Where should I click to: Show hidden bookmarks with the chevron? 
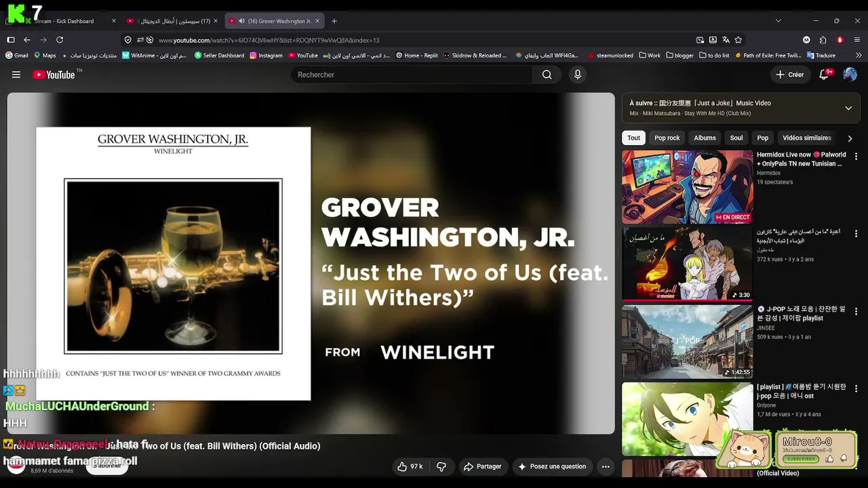pyautogui.click(x=857, y=56)
